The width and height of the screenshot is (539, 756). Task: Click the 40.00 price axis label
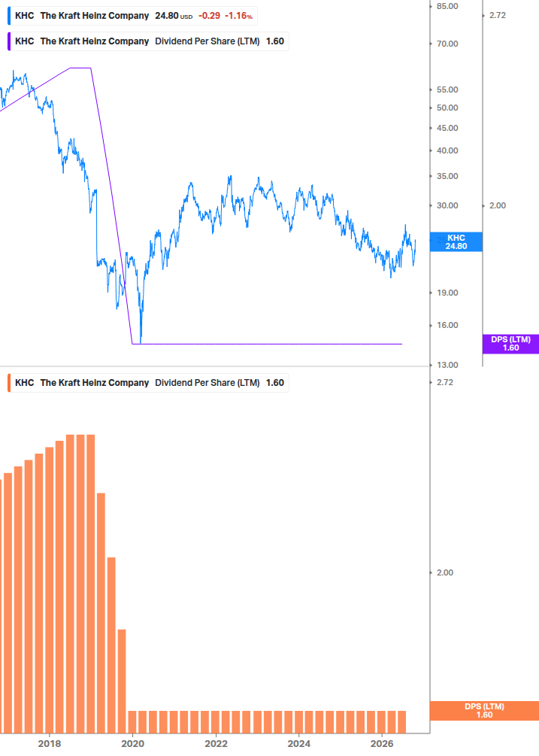coord(447,151)
